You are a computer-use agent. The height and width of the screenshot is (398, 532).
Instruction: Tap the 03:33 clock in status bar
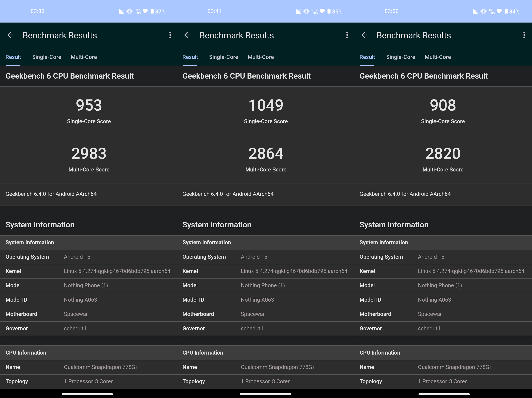(x=37, y=11)
